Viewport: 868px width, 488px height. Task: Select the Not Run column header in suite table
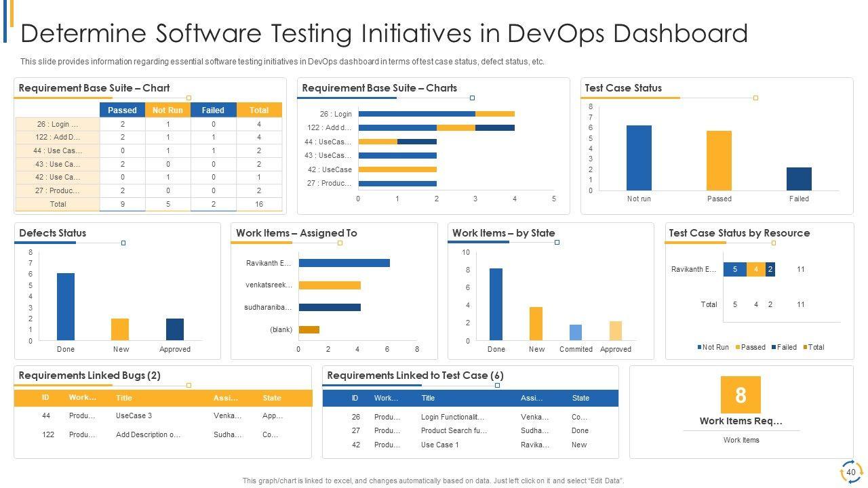pos(167,110)
